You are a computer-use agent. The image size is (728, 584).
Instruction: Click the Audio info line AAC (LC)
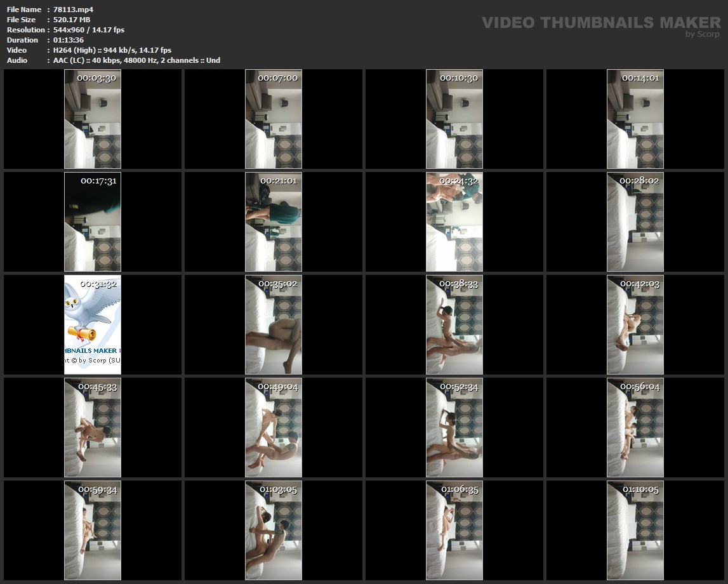pos(136,60)
